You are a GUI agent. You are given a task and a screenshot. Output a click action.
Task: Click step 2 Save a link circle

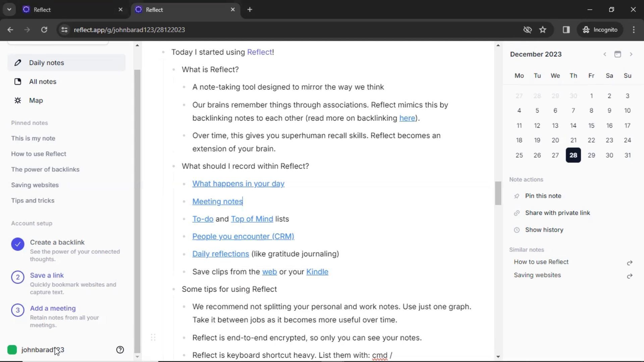coord(18,277)
